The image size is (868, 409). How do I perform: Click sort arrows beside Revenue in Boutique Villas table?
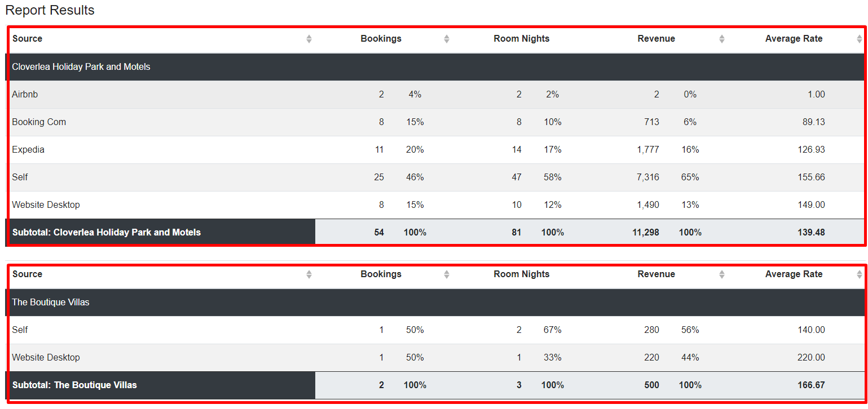(722, 274)
